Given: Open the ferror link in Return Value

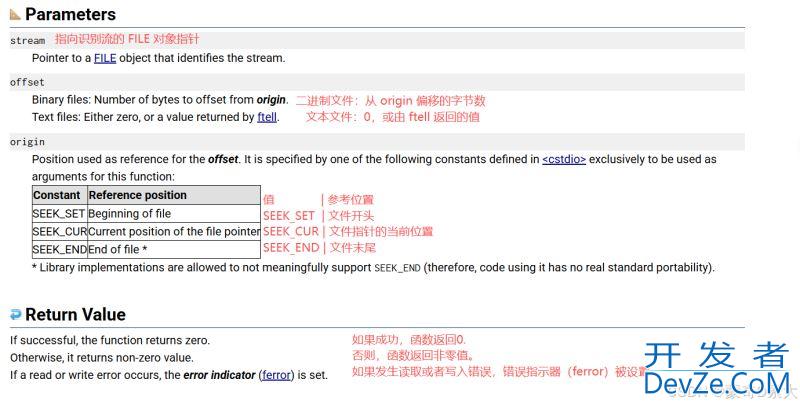Looking at the screenshot, I should tap(276, 375).
